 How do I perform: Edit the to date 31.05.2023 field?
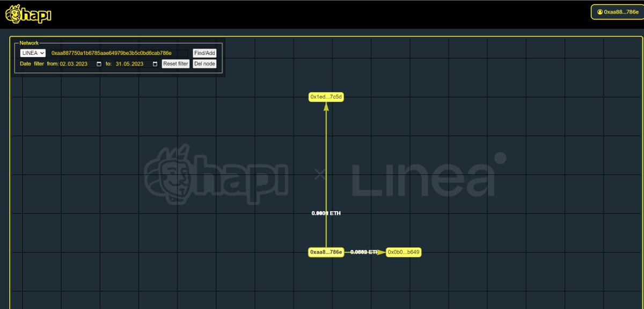(x=137, y=64)
